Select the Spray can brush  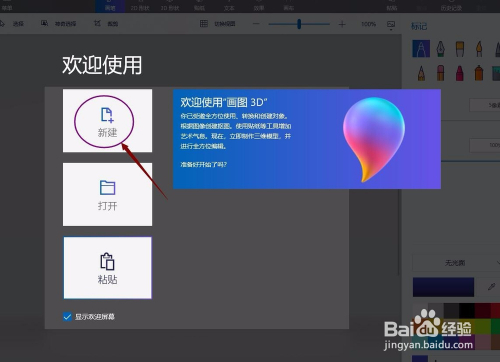coord(479,73)
